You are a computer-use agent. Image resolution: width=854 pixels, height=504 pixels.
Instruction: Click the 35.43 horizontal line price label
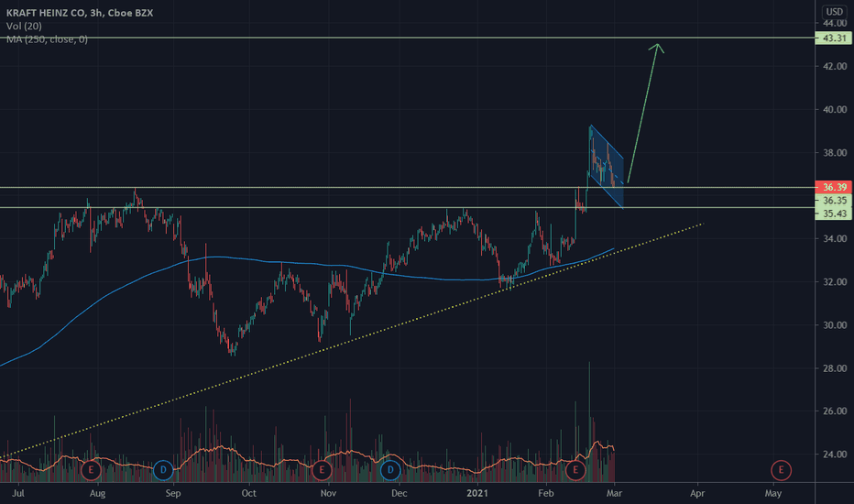pos(833,213)
